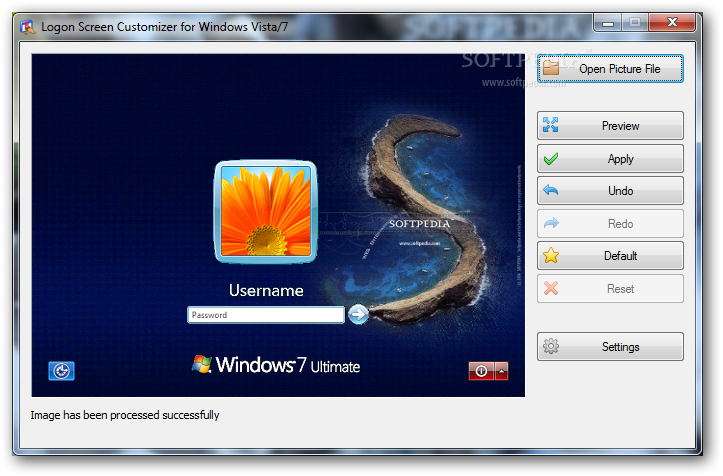
Task: Open the logon screen Preview
Action: [610, 125]
